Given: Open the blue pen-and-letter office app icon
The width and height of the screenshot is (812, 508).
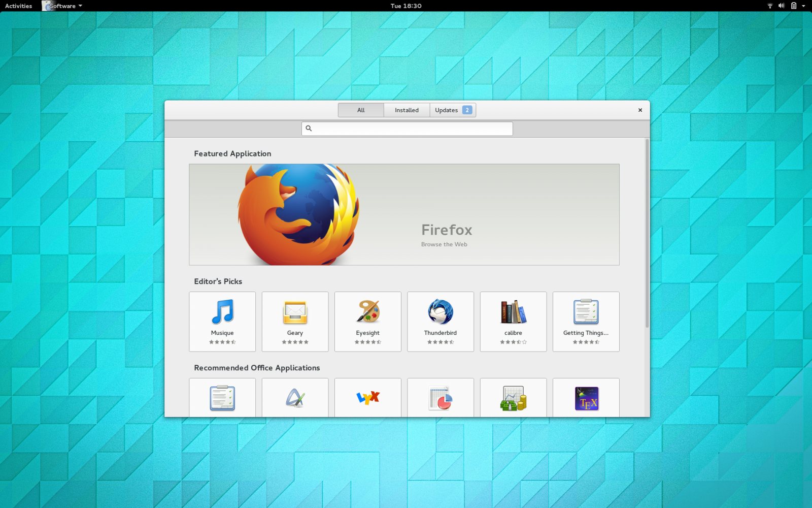Looking at the screenshot, I should (295, 398).
